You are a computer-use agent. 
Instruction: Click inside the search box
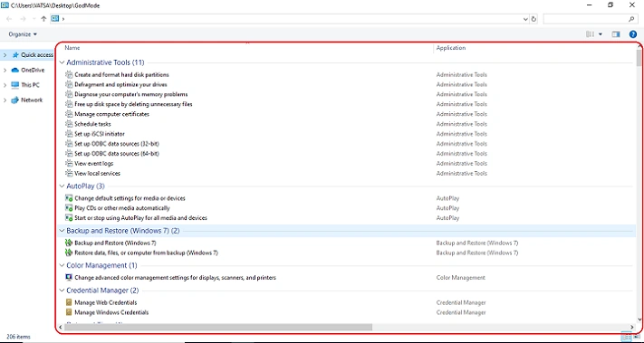pos(590,19)
